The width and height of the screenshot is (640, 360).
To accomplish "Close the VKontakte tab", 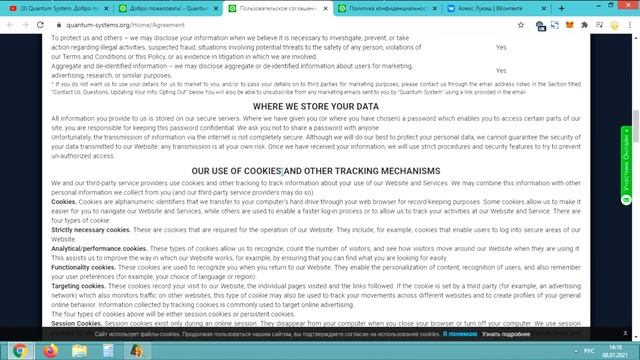I will point(544,8).
